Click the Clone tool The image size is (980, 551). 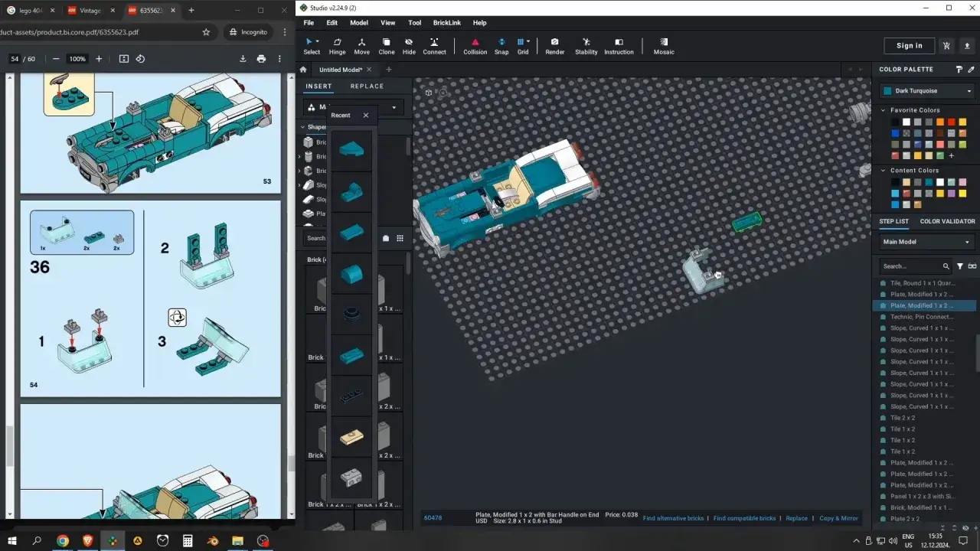[387, 47]
